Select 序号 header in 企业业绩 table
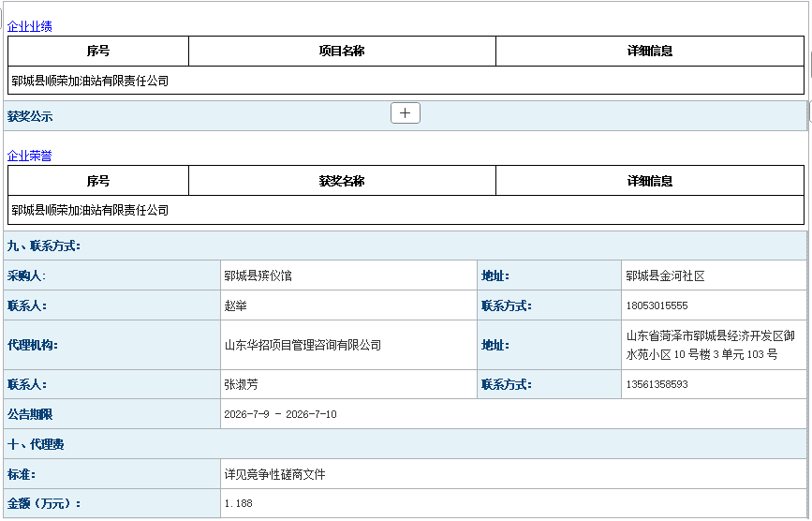 point(98,51)
